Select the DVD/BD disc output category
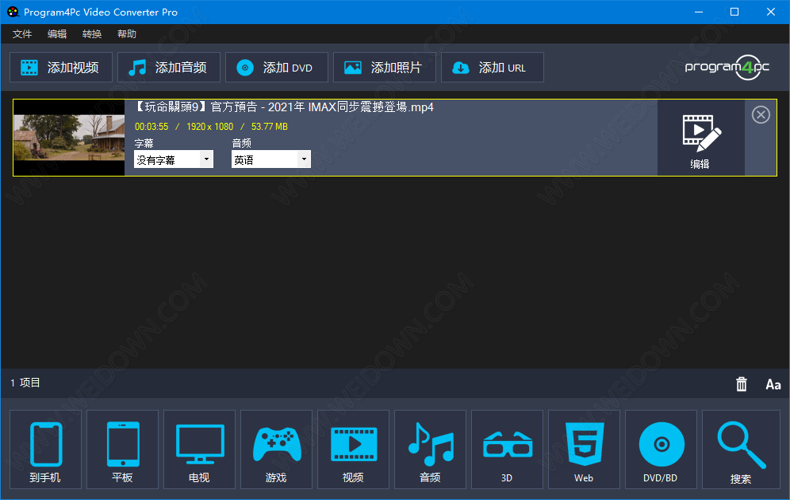 point(661,449)
